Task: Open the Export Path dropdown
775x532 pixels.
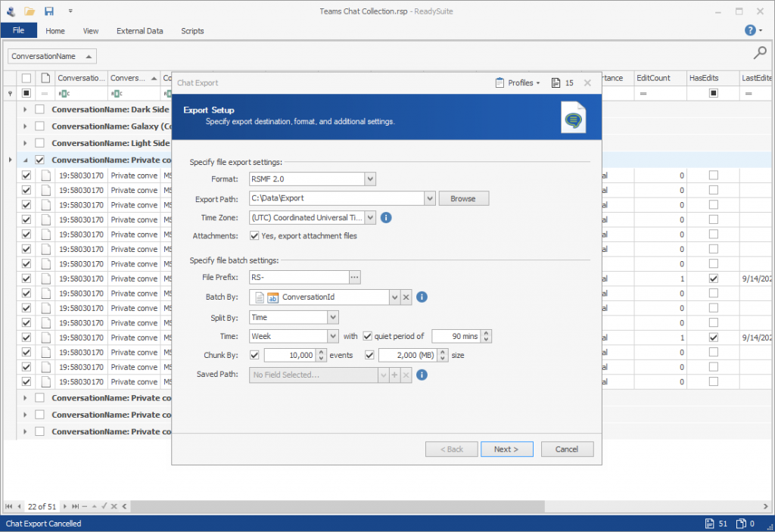Action: pos(430,198)
